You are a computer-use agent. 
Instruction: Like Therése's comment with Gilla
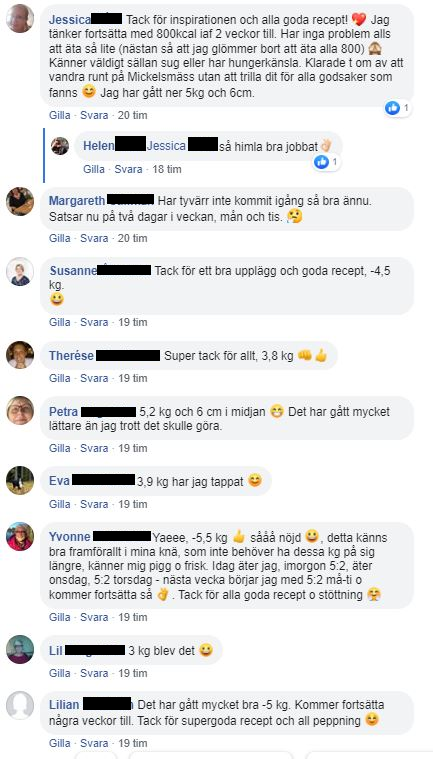click(60, 378)
